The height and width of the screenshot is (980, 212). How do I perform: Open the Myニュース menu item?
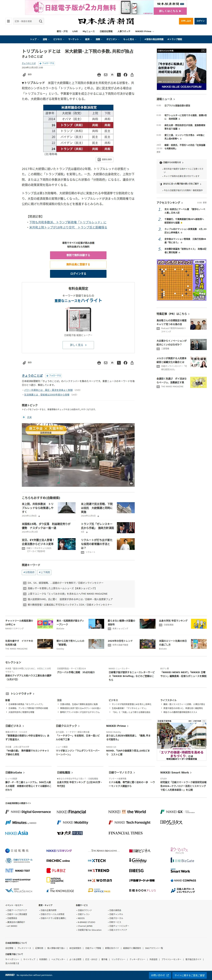[x=88, y=31]
